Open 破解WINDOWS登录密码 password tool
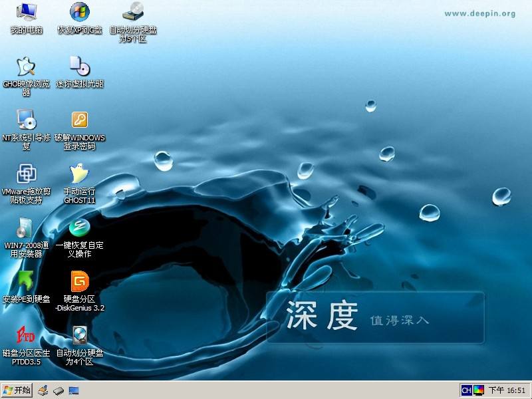532x399 pixels. (80, 123)
